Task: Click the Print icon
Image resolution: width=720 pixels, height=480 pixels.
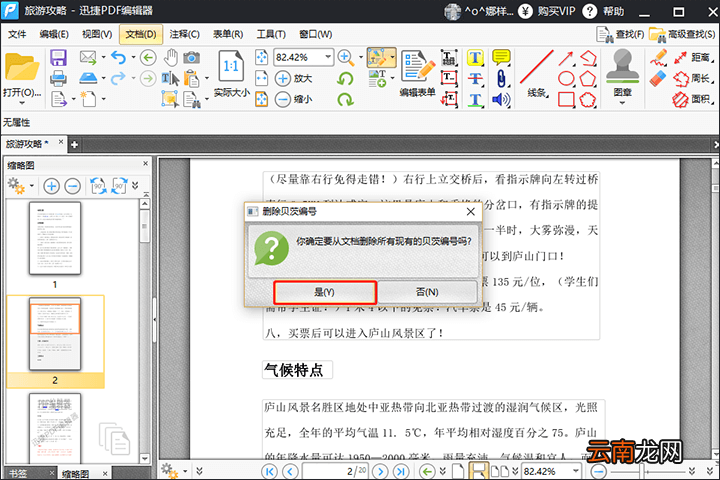Action: tap(58, 79)
